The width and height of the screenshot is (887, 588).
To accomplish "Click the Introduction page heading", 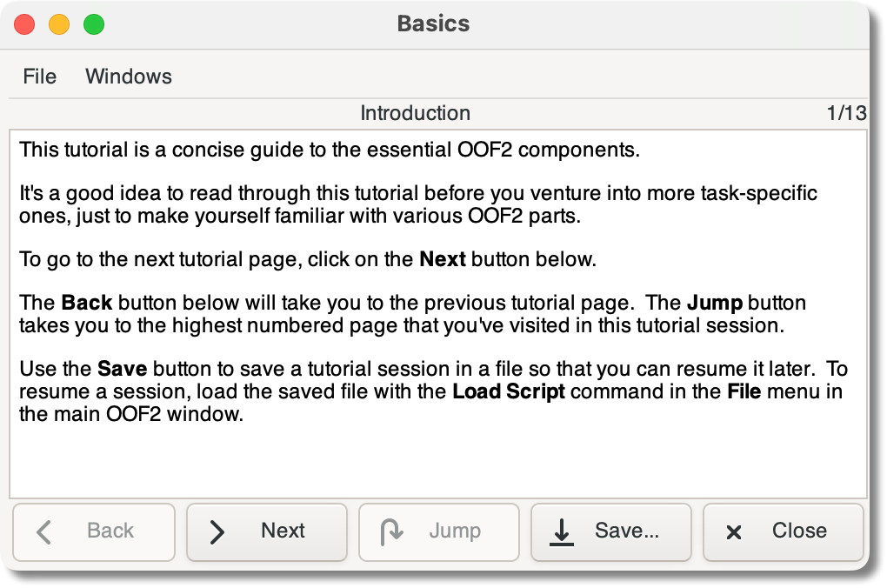I will 415,113.
